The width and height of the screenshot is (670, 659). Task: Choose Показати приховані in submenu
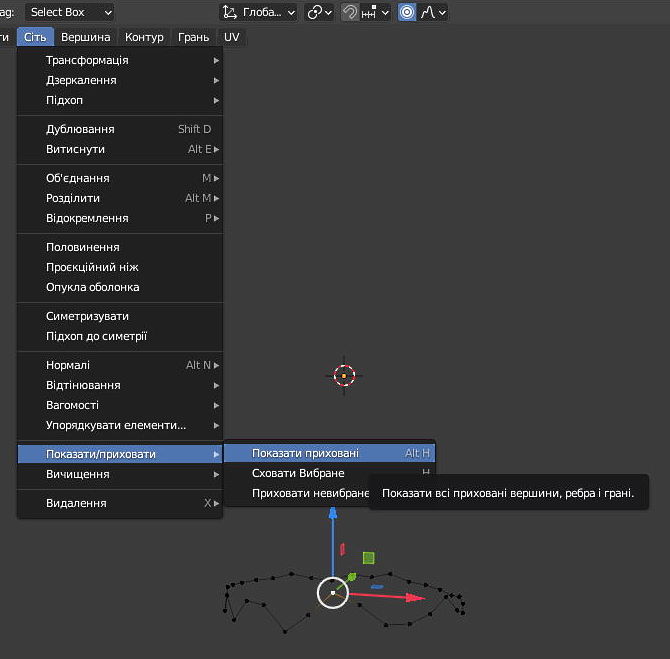(329, 453)
